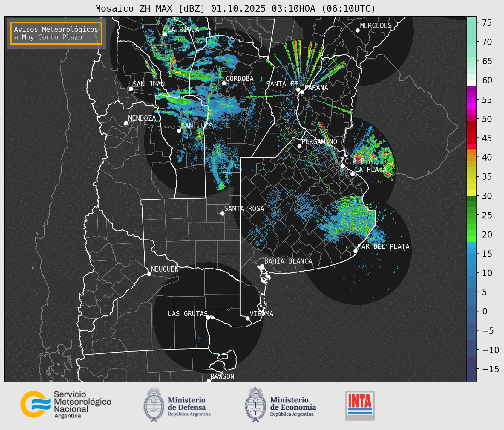Click the LAS GRUTAS label text
This screenshot has width=504, height=430.
tap(188, 314)
